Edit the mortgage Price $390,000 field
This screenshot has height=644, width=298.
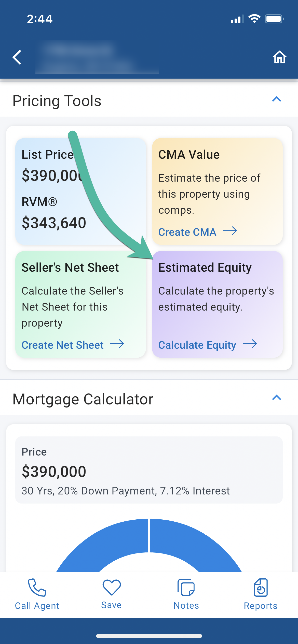pos(149,470)
